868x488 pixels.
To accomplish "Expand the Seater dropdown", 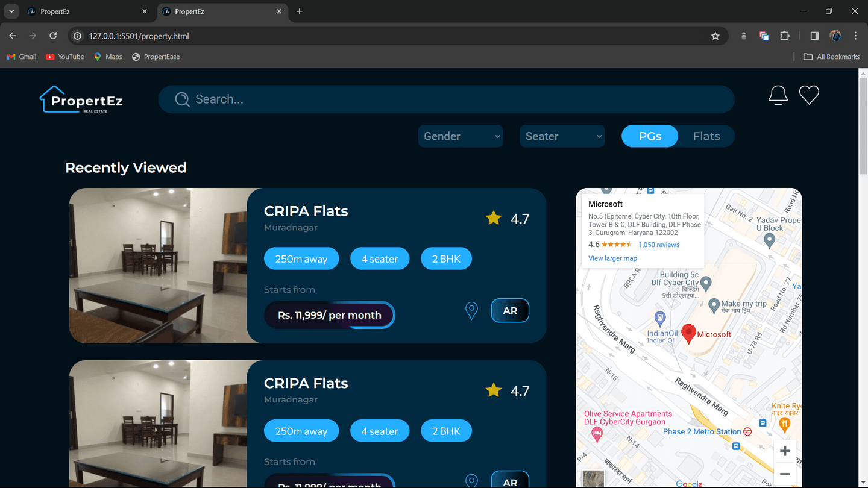I will [562, 136].
